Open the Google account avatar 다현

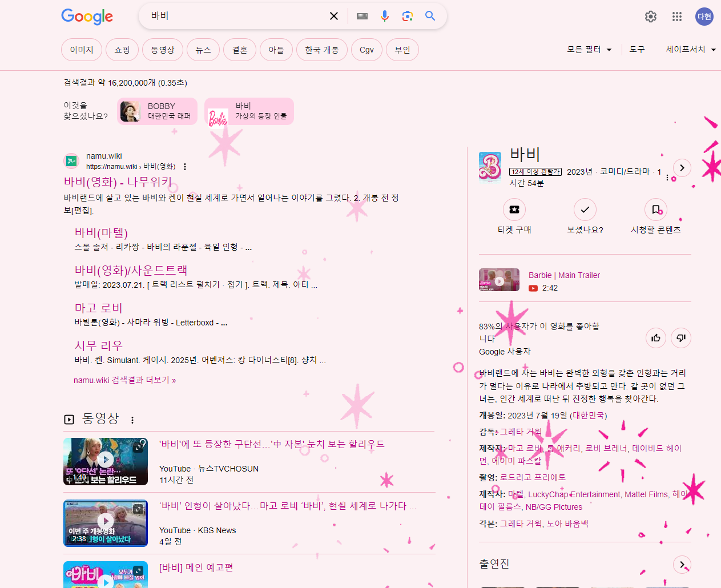[704, 17]
